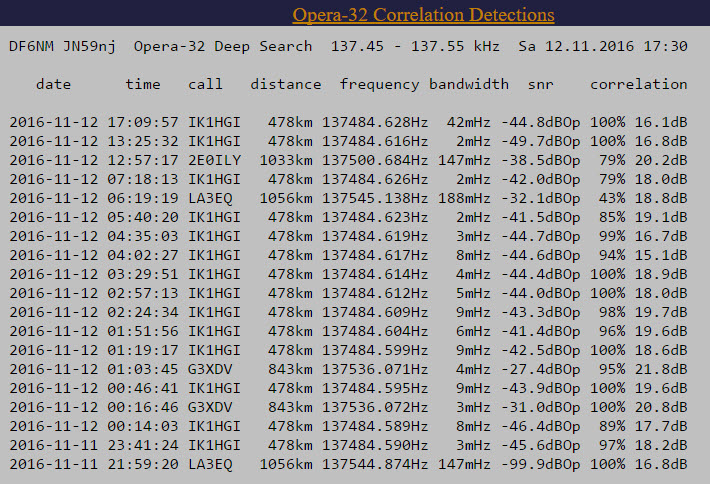Click the distance '1033km'
710x484 pixels.
(x=286, y=160)
